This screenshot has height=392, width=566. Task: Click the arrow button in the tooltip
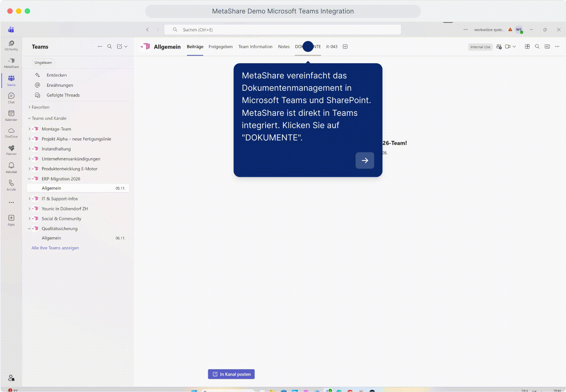point(365,160)
